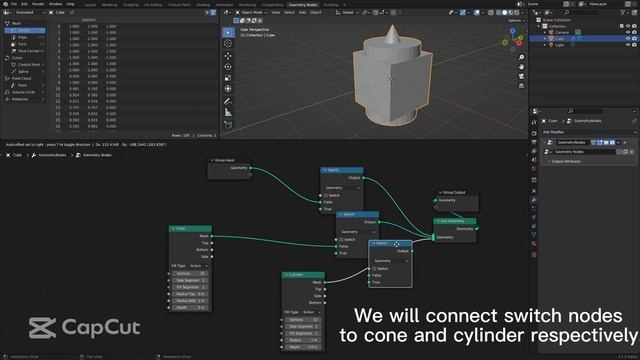The width and height of the screenshot is (640, 360).
Task: Activate the Transform tool in the viewport
Action: [x=228, y=89]
